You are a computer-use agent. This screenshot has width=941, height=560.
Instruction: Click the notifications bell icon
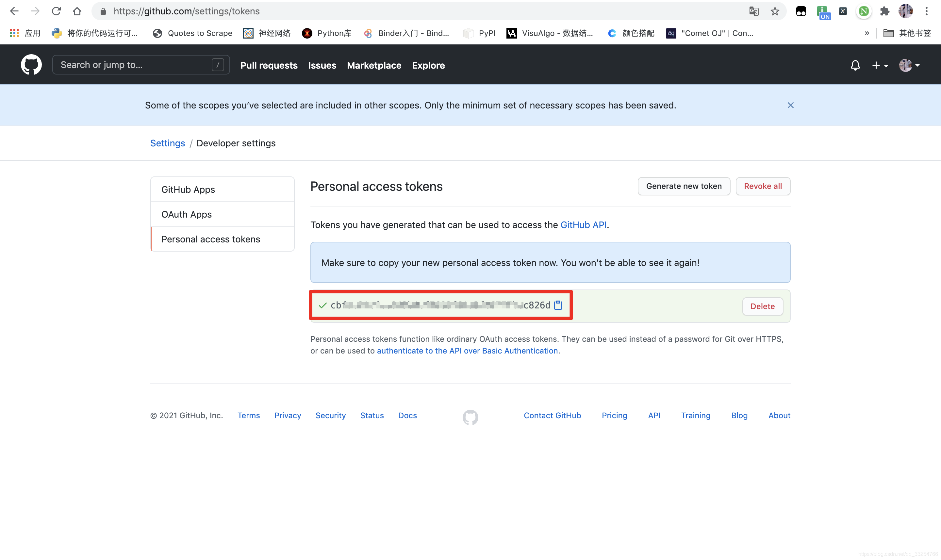pyautogui.click(x=854, y=65)
